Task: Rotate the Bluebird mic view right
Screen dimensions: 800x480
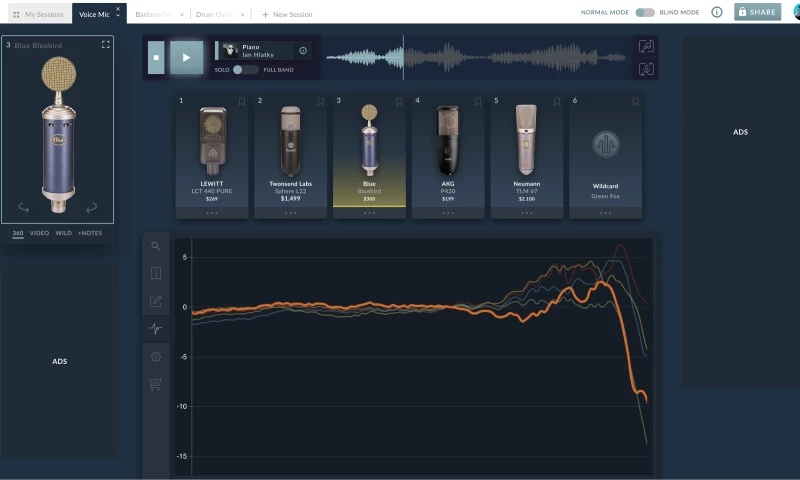Action: tap(92, 208)
